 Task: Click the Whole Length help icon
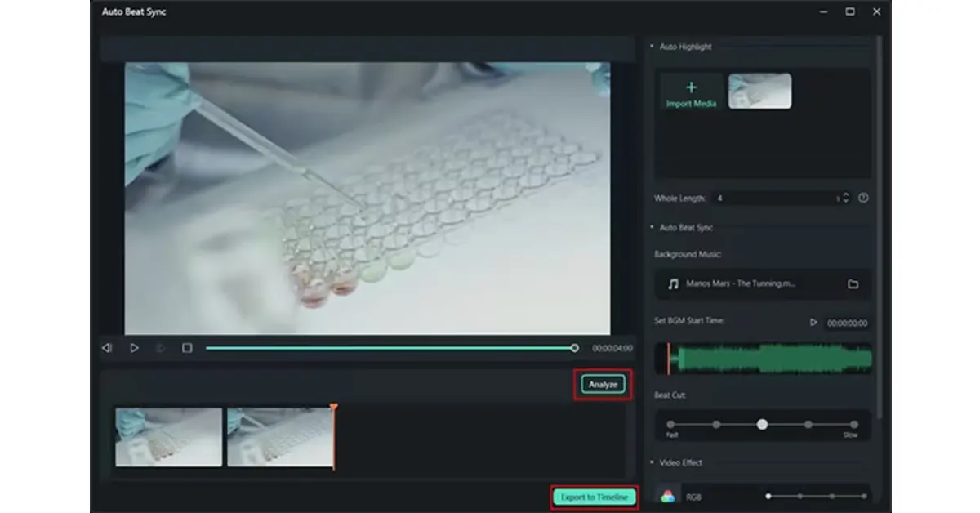point(863,198)
